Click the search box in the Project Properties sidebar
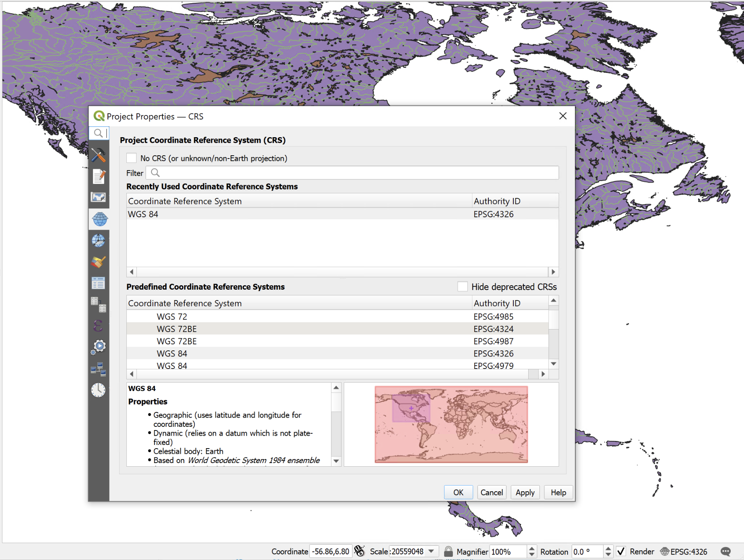Image resolution: width=744 pixels, height=560 pixels. click(x=99, y=133)
